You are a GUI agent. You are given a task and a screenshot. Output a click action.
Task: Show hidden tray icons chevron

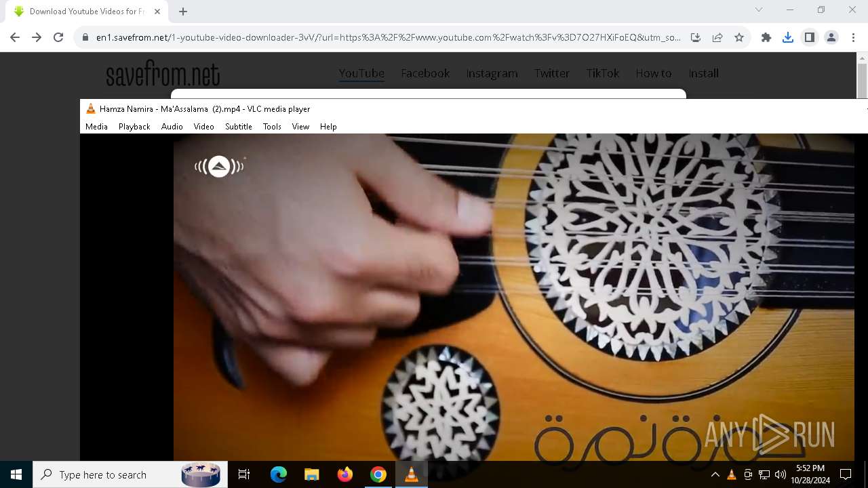point(715,474)
